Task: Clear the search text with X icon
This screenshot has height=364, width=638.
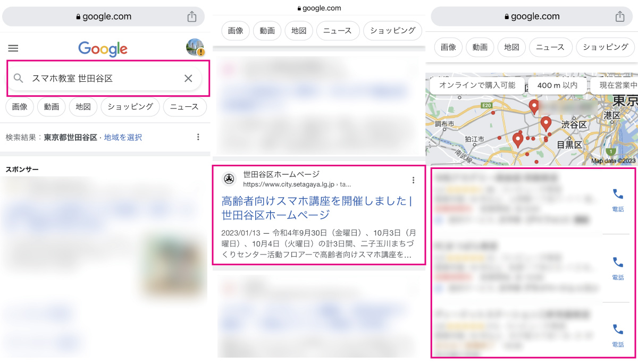Action: (x=188, y=79)
